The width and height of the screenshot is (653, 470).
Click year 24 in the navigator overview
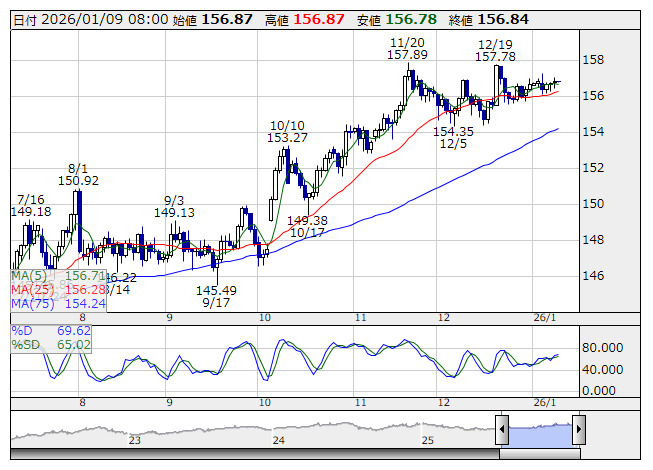(x=280, y=439)
